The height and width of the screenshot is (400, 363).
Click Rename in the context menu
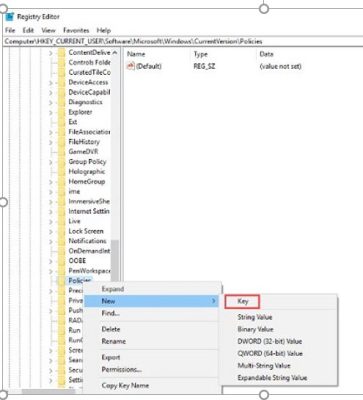(x=114, y=341)
